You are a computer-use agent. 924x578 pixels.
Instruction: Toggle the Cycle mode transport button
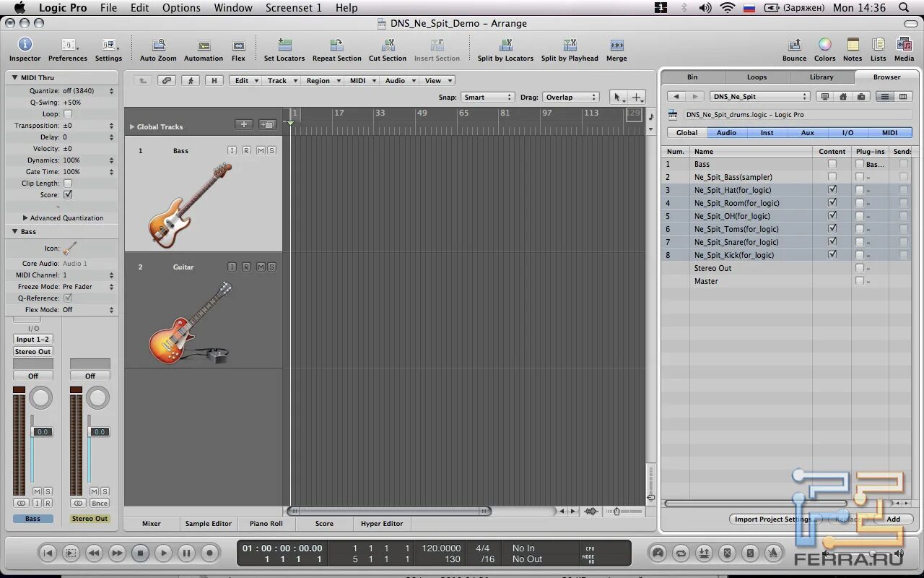pos(680,553)
